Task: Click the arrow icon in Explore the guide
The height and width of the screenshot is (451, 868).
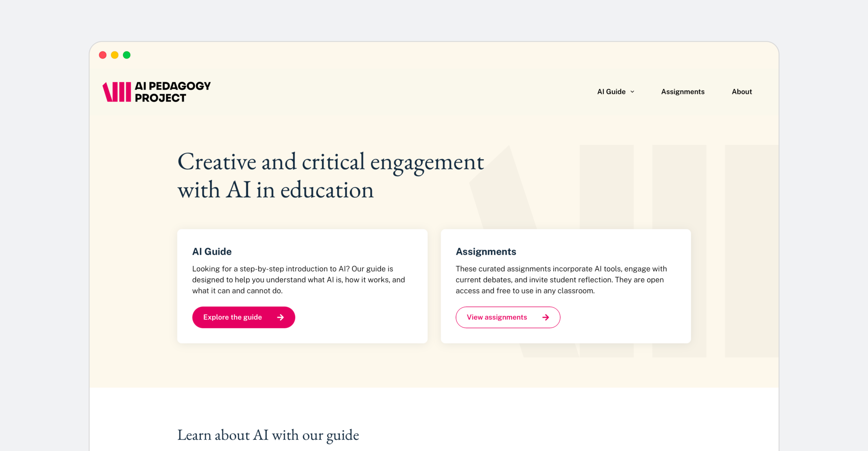Action: (x=280, y=317)
